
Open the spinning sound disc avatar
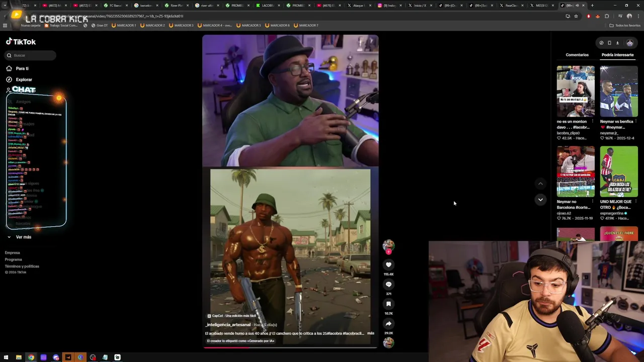tap(388, 342)
